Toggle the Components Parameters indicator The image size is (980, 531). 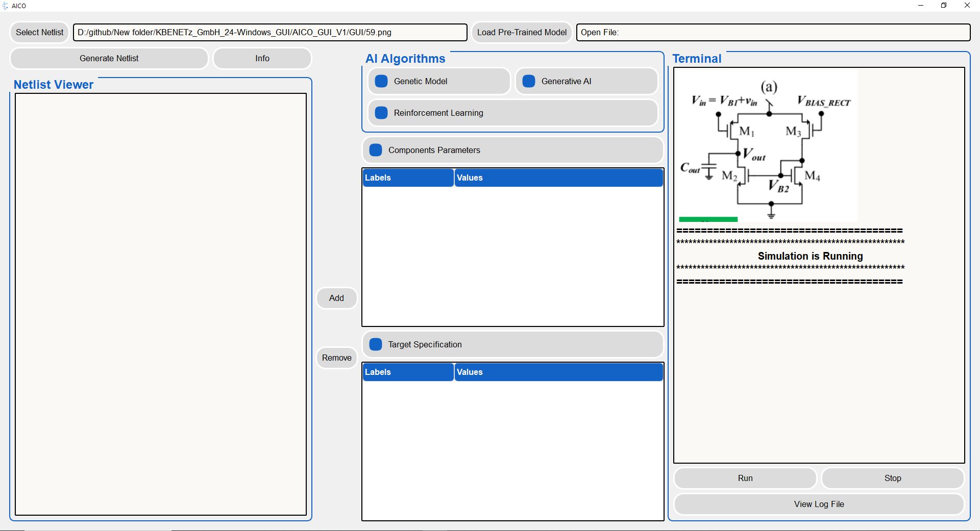pos(376,150)
